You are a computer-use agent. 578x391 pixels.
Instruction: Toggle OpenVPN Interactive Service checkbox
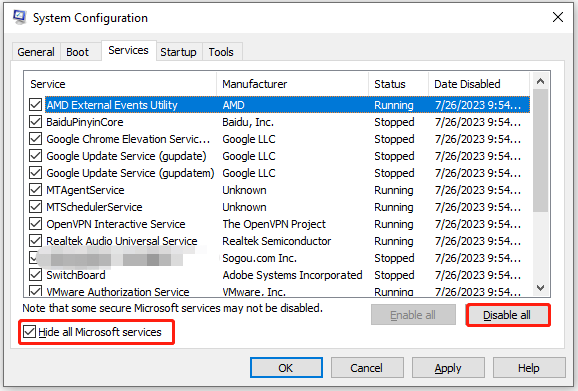pos(35,224)
